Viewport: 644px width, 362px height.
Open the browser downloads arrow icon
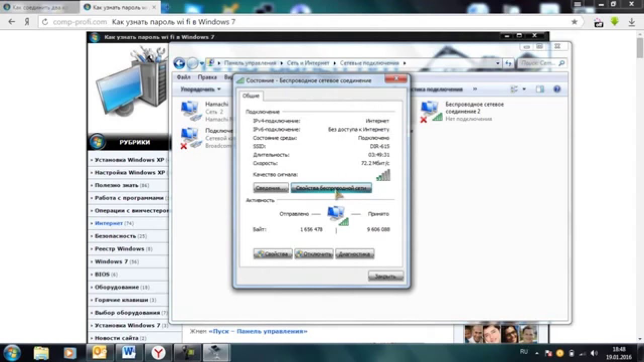[632, 22]
